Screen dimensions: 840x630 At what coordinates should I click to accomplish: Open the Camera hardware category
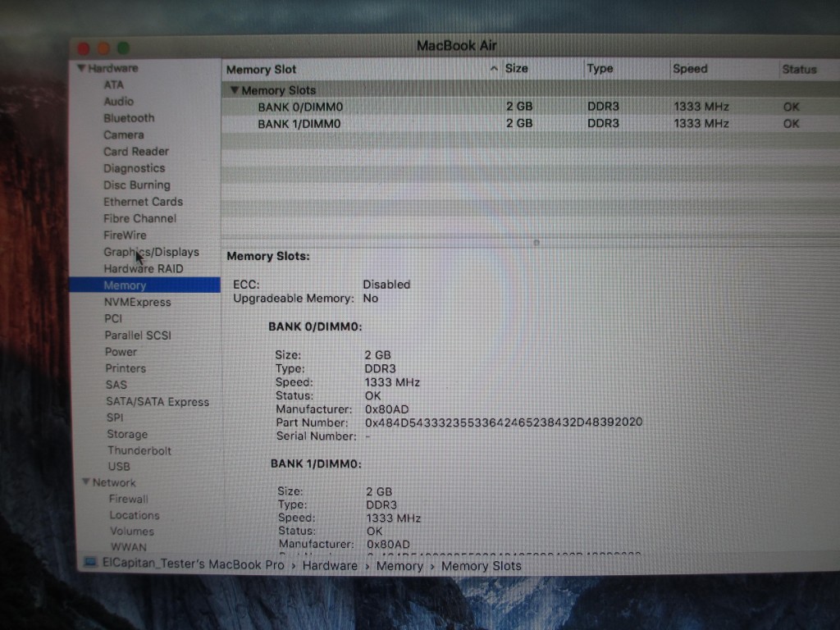[124, 135]
